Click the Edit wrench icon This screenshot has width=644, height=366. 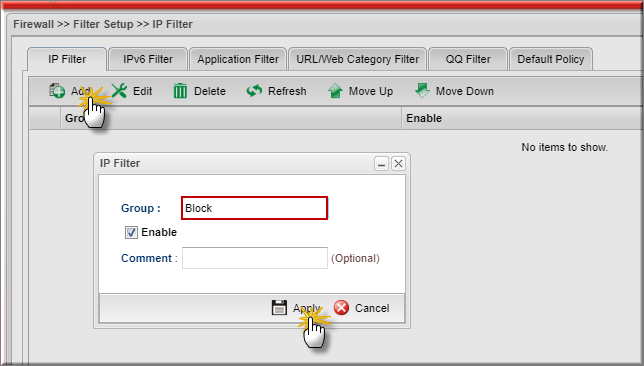(x=119, y=91)
